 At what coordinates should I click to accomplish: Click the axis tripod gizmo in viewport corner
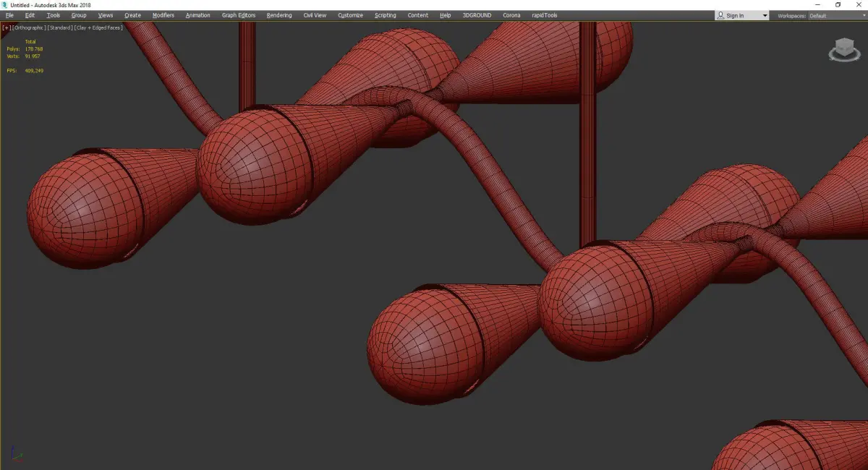17,454
